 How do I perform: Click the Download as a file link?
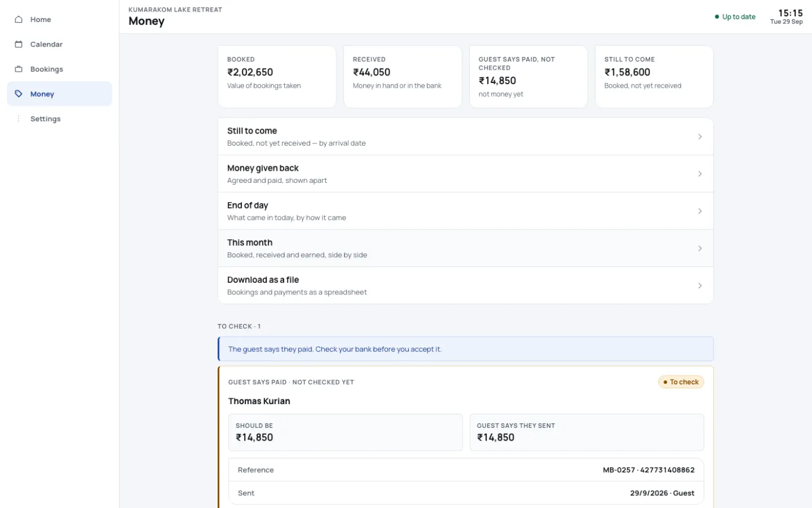tap(465, 285)
